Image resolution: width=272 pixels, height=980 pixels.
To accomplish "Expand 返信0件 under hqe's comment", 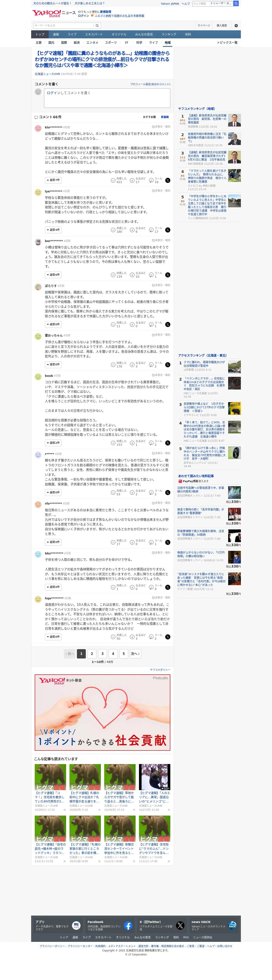I will pyautogui.click(x=53, y=637).
